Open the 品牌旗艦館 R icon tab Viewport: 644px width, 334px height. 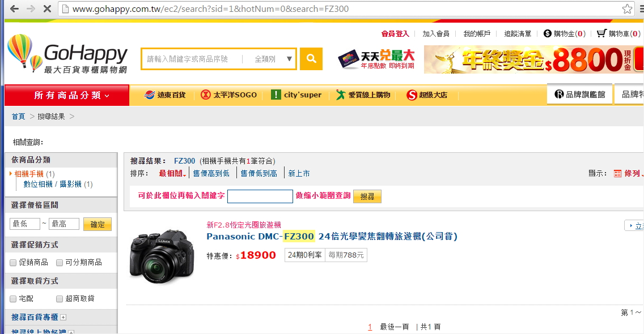(x=579, y=95)
